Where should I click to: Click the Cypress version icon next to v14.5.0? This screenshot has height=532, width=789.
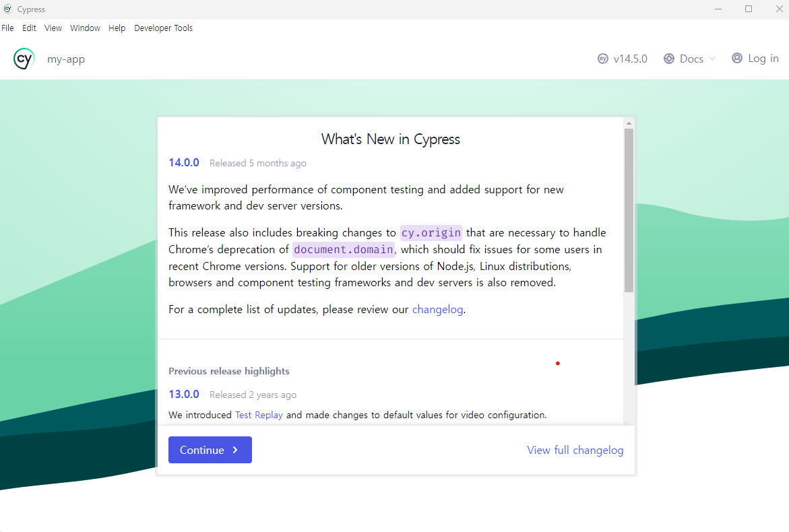click(603, 59)
